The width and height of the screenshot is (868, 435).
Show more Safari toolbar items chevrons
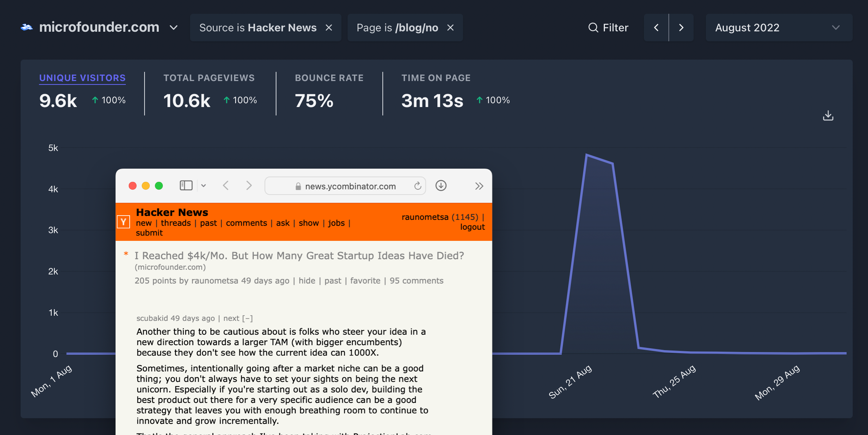[479, 186]
